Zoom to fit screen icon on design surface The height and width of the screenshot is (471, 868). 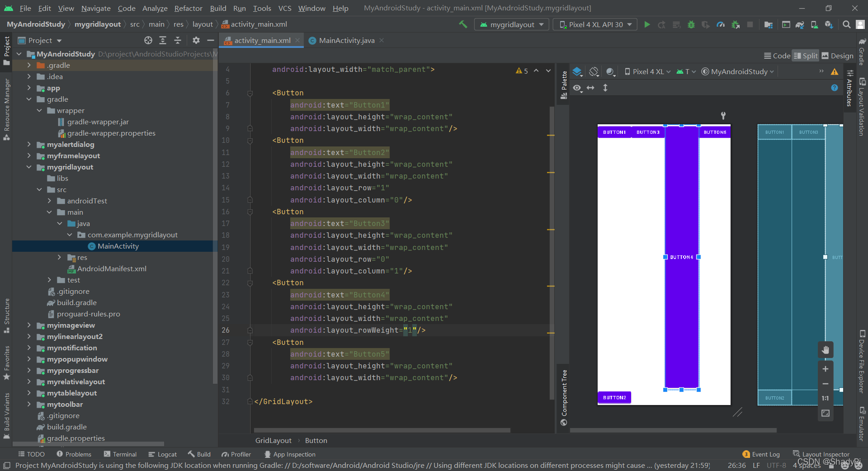(825, 413)
